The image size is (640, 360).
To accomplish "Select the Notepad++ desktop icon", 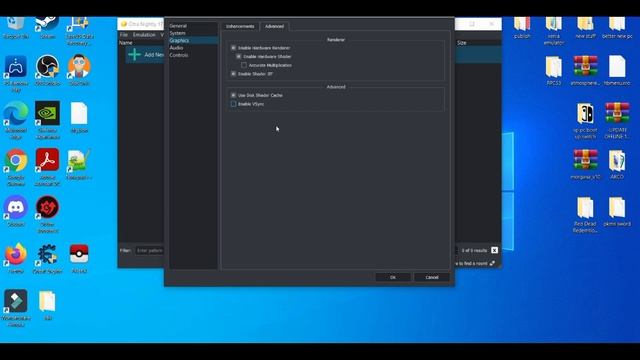I will [79, 164].
